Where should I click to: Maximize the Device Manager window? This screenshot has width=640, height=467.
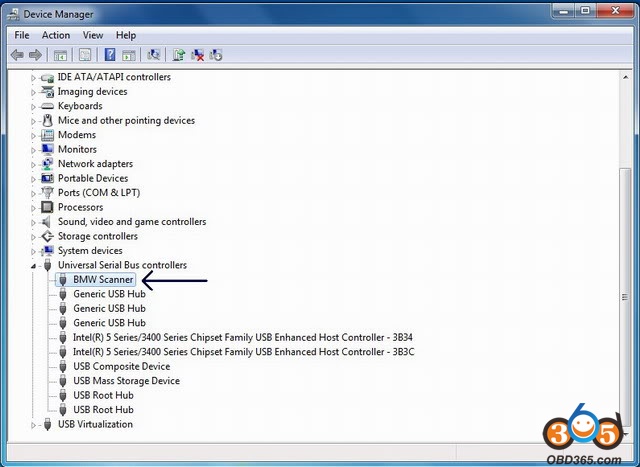coord(585,11)
